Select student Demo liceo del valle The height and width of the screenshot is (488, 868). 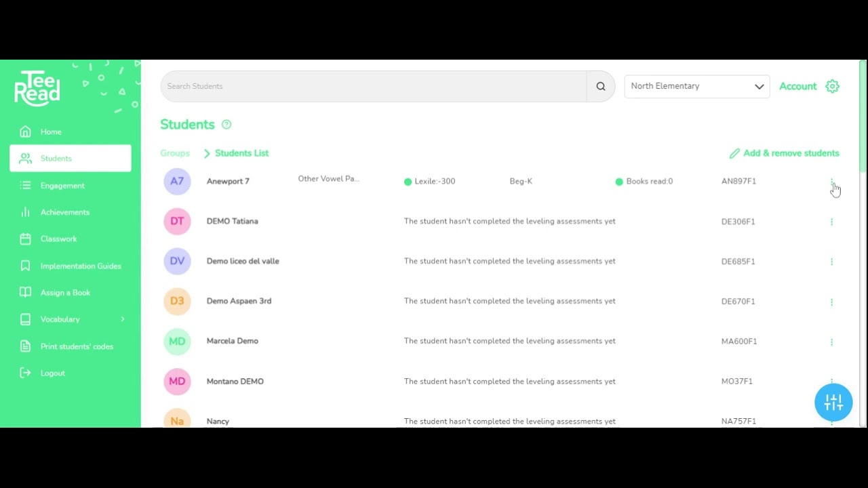243,262
